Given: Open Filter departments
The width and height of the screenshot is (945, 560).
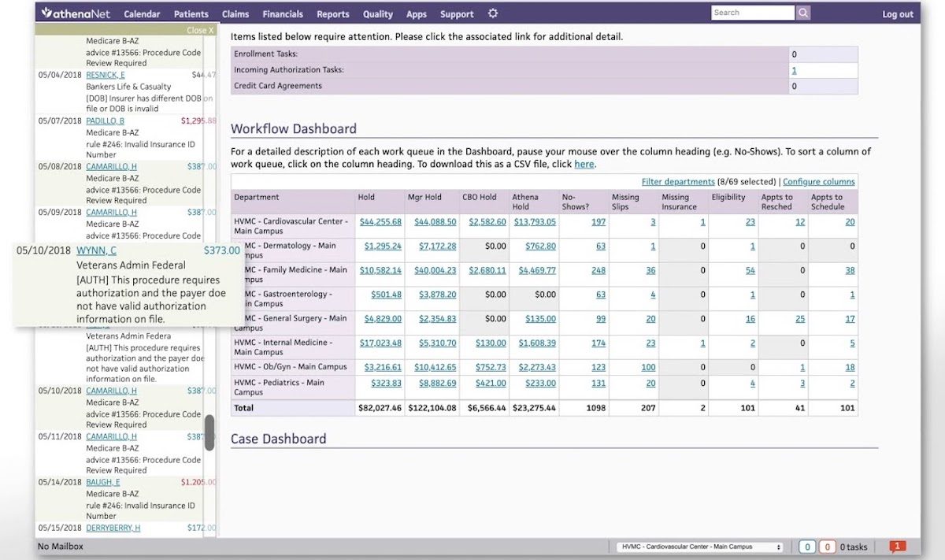Looking at the screenshot, I should pos(678,181).
